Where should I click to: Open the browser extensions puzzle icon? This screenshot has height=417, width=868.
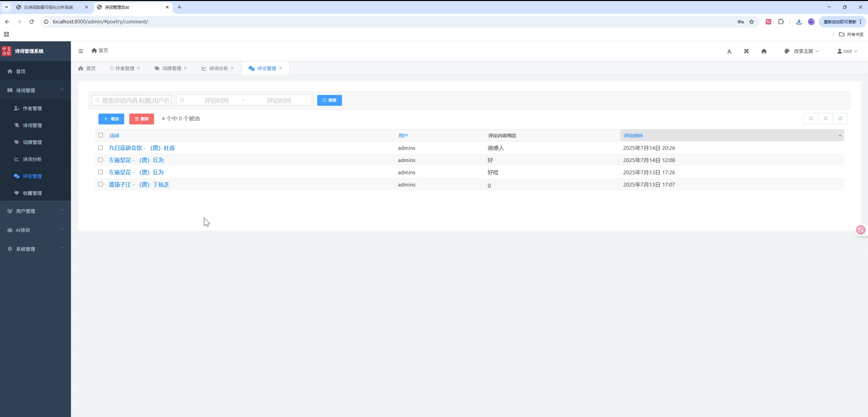point(781,22)
